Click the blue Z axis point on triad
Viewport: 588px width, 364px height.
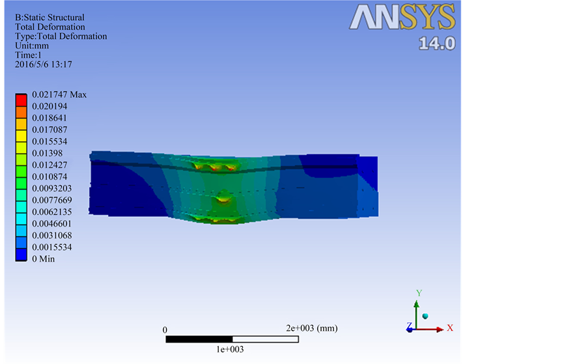tap(410, 329)
